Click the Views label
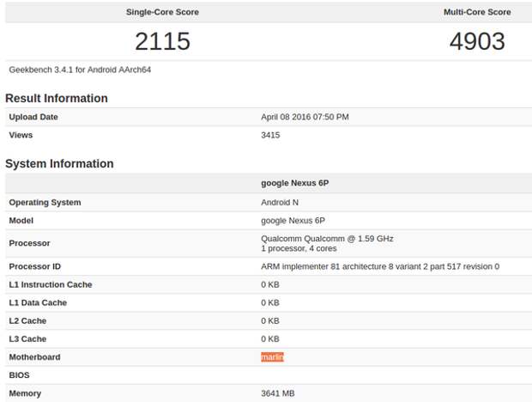Viewport: 532px width, 402px height. point(21,135)
